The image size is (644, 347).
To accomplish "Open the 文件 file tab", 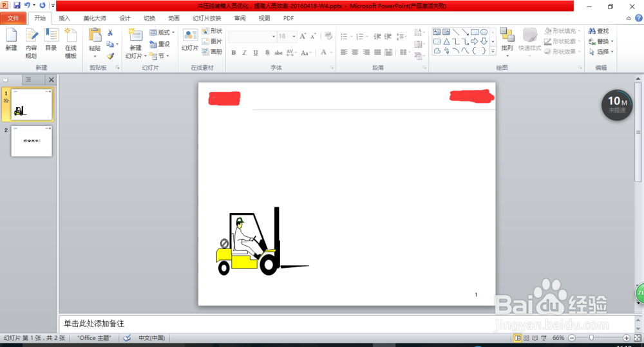I will pyautogui.click(x=13, y=18).
